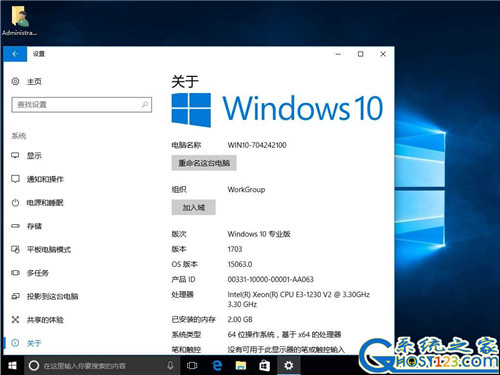Select the 关于 info circle icon
Screen dimensions: 500x375
pos(15,343)
